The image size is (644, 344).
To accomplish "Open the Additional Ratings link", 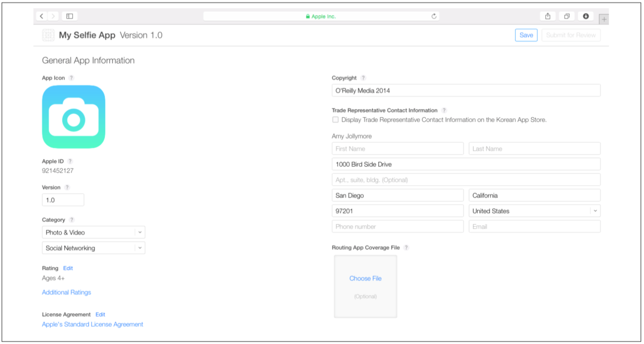I will pos(66,293).
